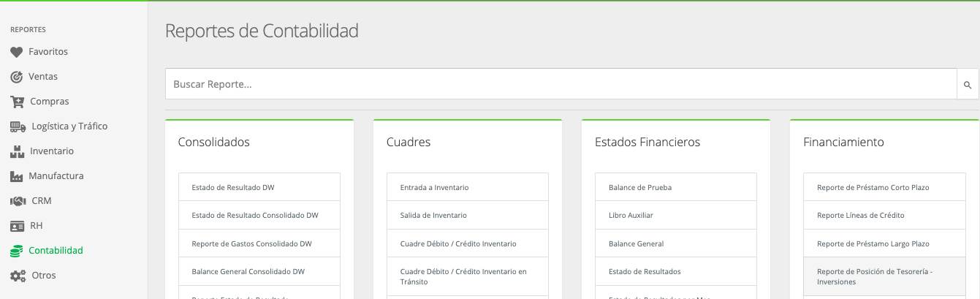Open Cuadre Débito / Crédito Inventario
Viewport: 980px width, 299px height.
(468, 243)
